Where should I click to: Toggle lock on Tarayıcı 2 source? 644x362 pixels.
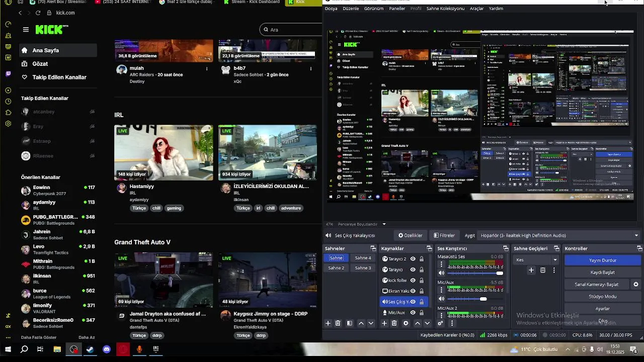click(x=422, y=259)
